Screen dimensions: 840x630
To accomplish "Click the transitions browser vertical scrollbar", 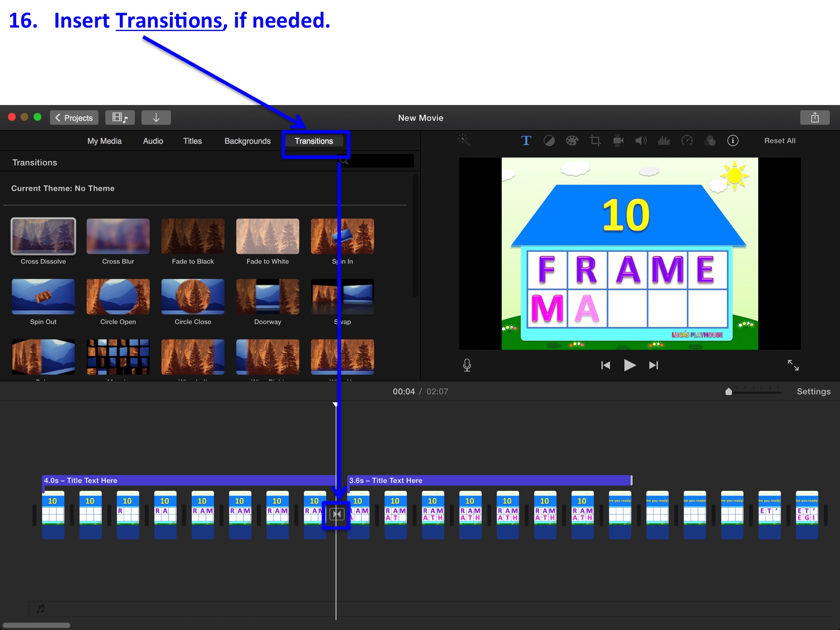I will coord(415,236).
